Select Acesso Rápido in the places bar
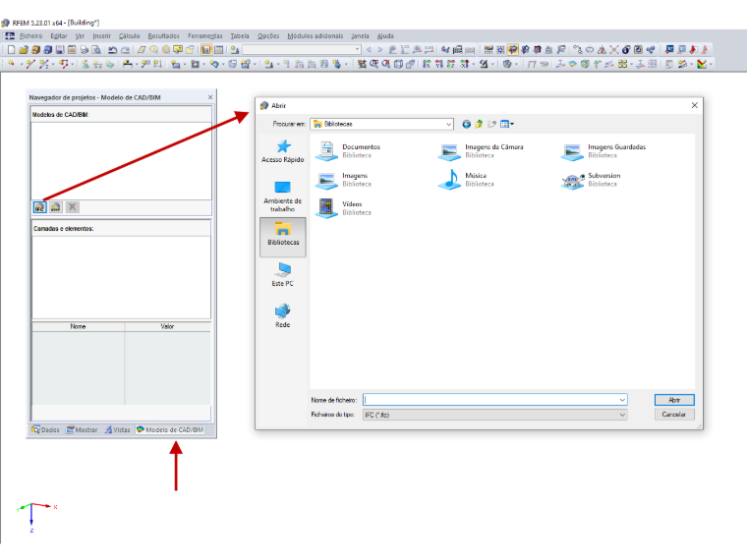747x560 pixels. click(x=282, y=151)
